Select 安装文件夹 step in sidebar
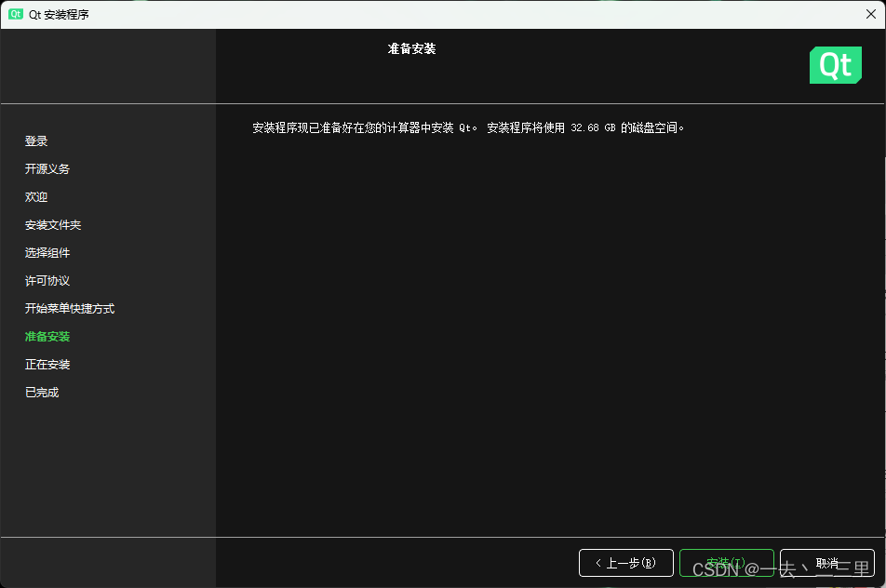886x588 pixels. coord(53,225)
